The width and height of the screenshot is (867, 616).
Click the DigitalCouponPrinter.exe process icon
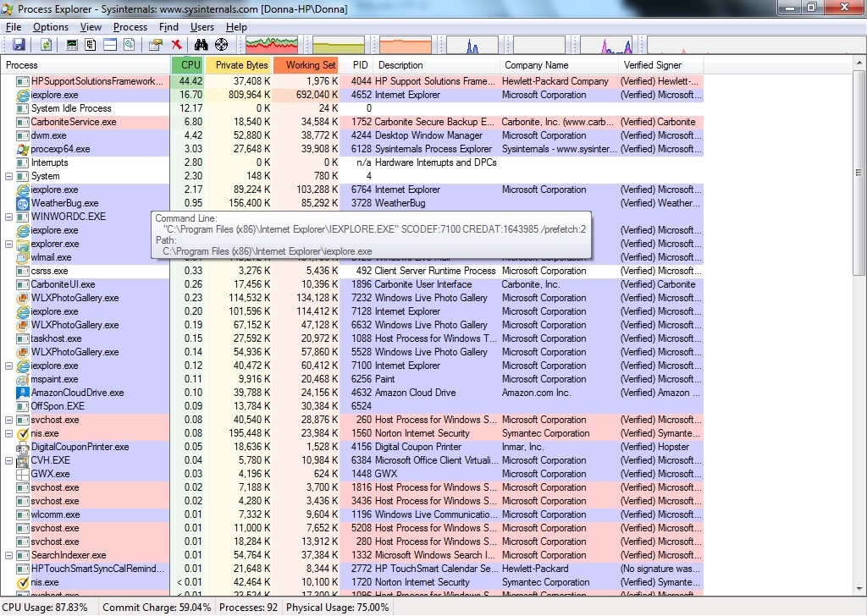coord(23,447)
